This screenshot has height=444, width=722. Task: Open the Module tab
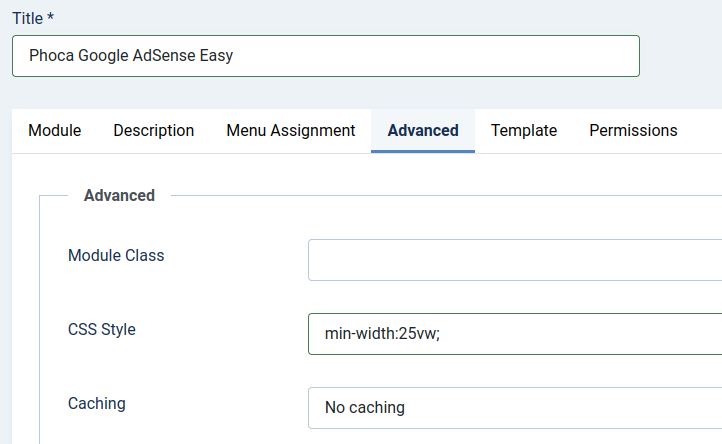click(x=55, y=131)
